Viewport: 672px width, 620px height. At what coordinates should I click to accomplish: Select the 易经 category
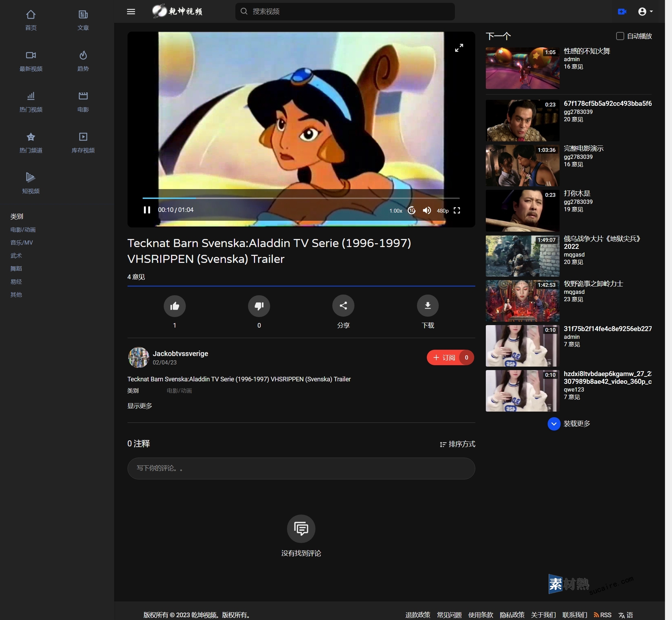pyautogui.click(x=16, y=282)
